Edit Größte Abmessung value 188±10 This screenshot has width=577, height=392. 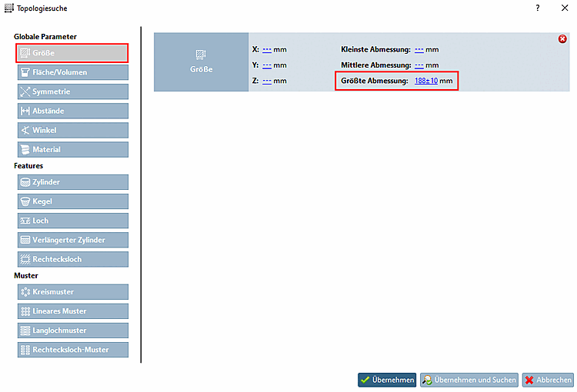426,81
